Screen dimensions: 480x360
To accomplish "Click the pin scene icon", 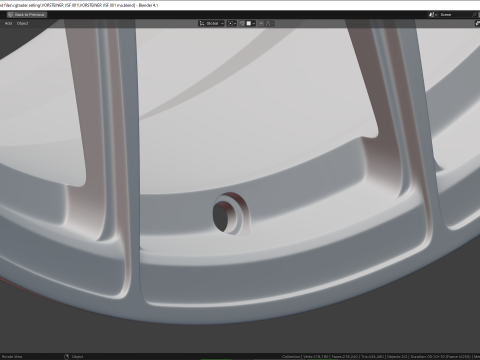I will 475,15.
